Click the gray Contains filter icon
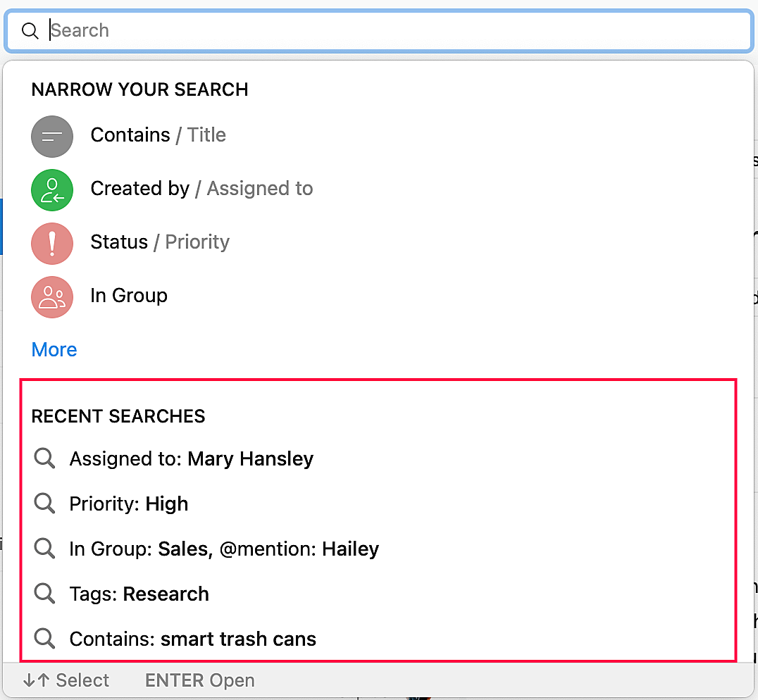Image resolution: width=758 pixels, height=700 pixels. tap(52, 136)
